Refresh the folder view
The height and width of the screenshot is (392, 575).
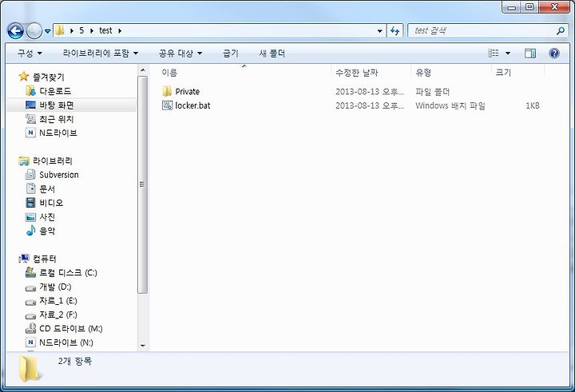pos(395,31)
